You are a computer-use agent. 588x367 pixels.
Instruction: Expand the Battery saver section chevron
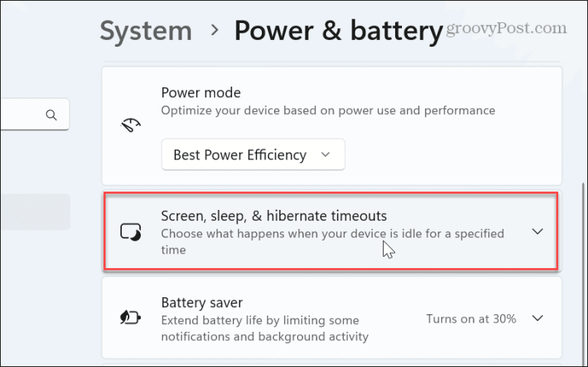[x=537, y=318]
